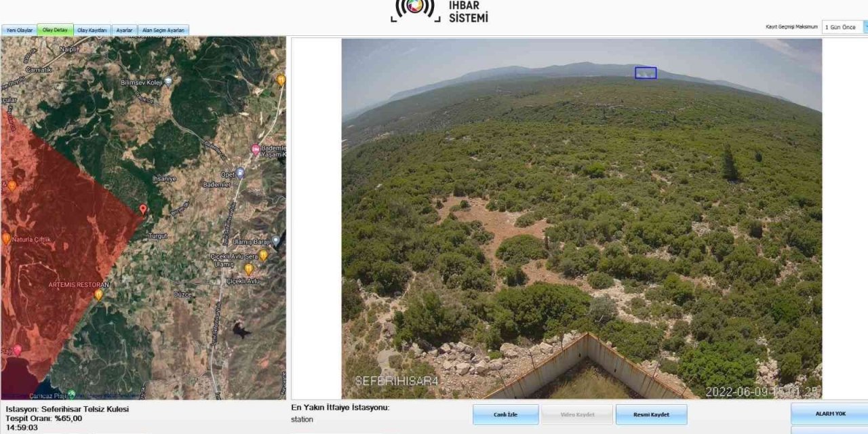The width and height of the screenshot is (868, 434).
Task: Go to the Ayarlar tab
Action: point(124,31)
